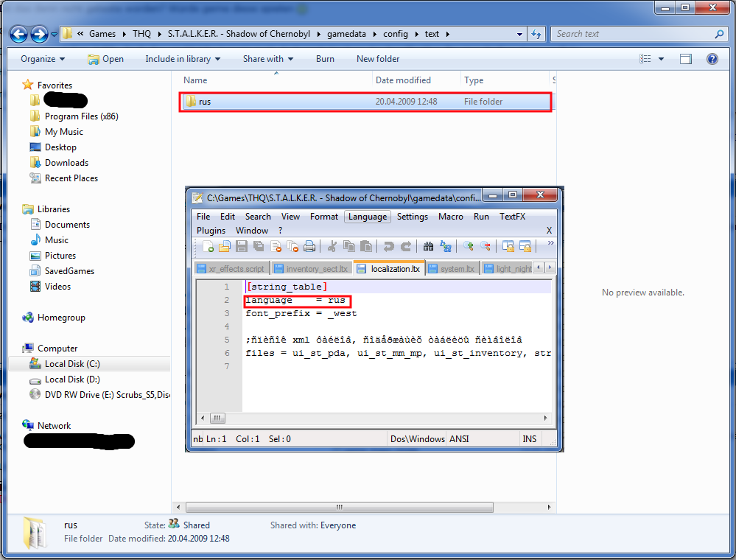Open Notepad++ Plugins menu
The height and width of the screenshot is (560, 736).
pos(211,231)
